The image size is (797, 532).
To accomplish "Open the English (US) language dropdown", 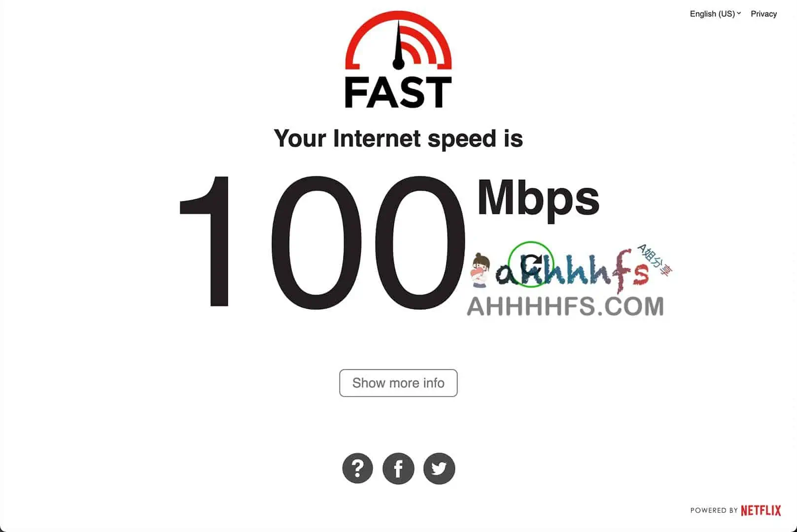I will click(x=715, y=14).
